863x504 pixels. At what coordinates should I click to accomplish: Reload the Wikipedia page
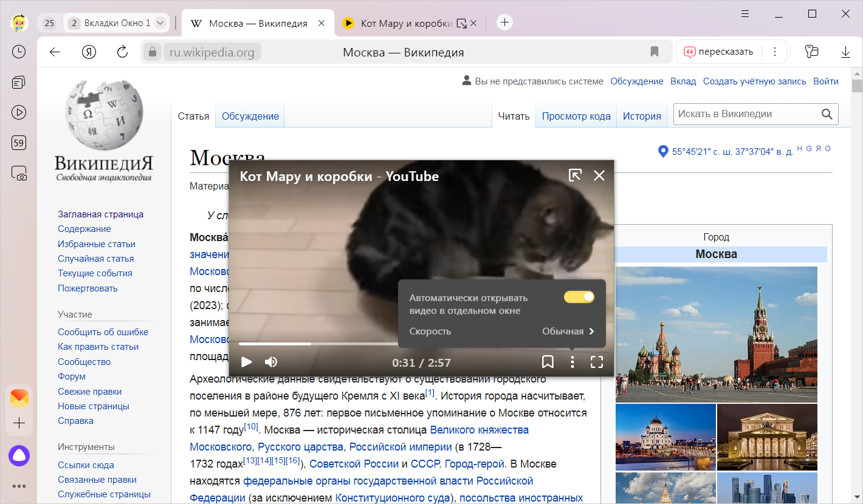122,52
